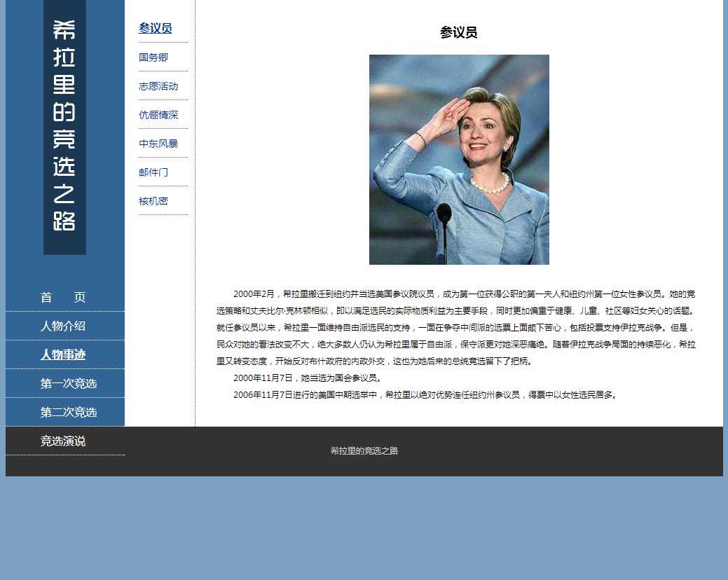Click the photo of the saluting woman
The width and height of the screenshot is (728, 580).
click(x=459, y=160)
